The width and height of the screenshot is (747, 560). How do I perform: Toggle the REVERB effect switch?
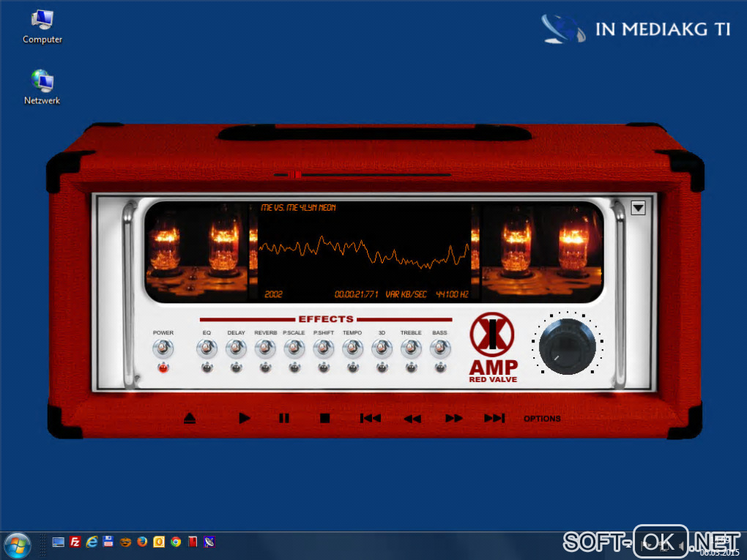(265, 348)
